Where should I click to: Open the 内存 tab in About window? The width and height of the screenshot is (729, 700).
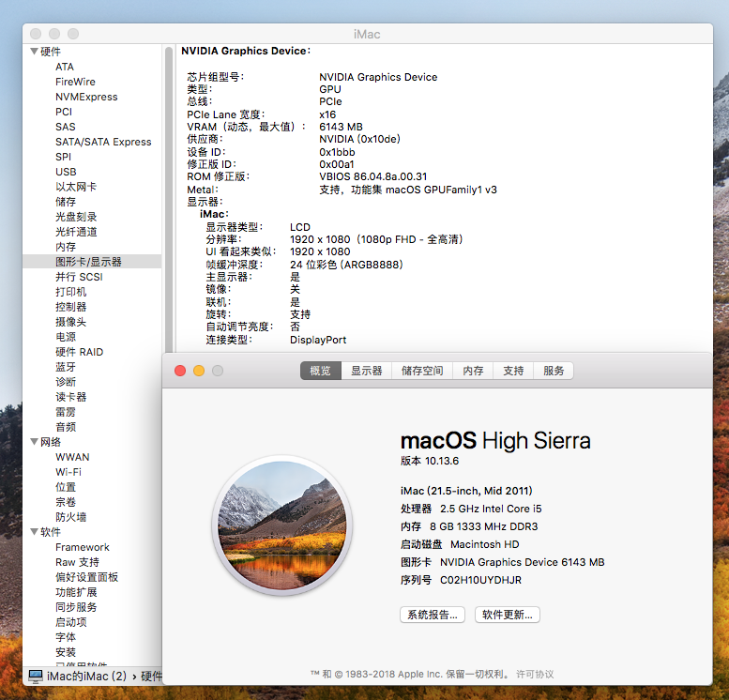[x=473, y=371]
